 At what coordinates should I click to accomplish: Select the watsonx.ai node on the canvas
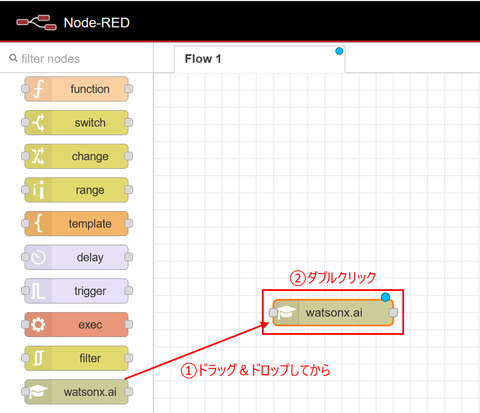pyautogui.click(x=333, y=313)
